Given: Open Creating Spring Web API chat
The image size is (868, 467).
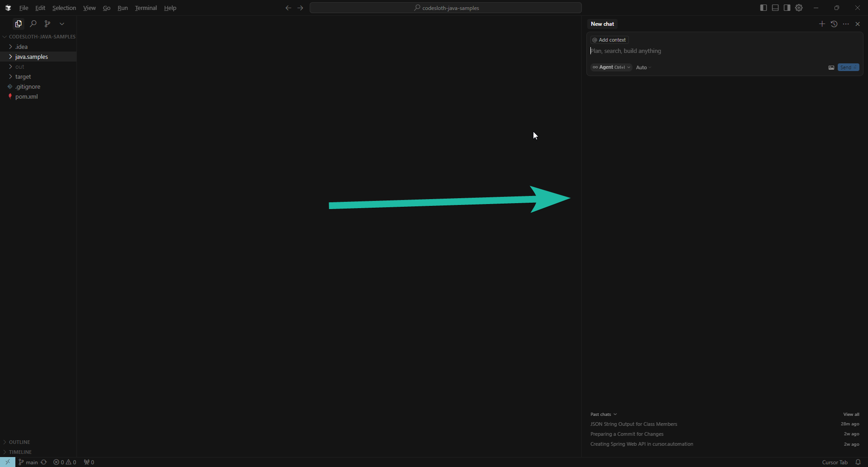Looking at the screenshot, I should (725, 444).
